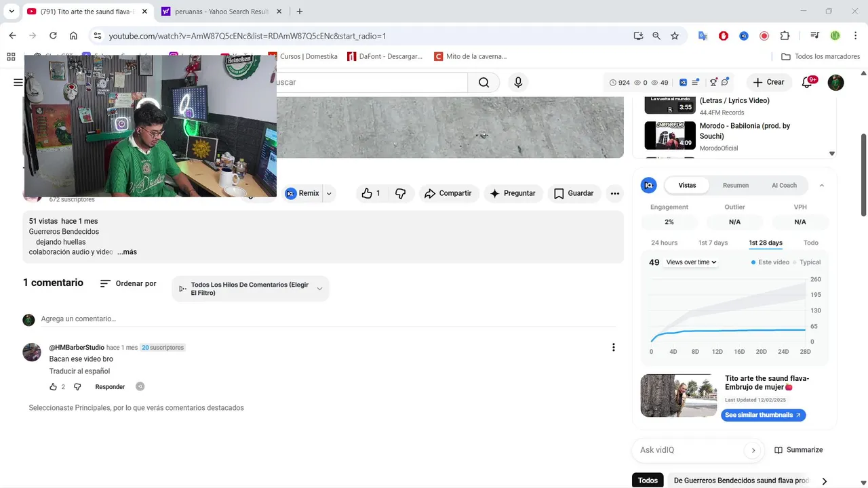The width and height of the screenshot is (868, 488).
Task: Open the red ad blocker extension
Action: tap(724, 36)
